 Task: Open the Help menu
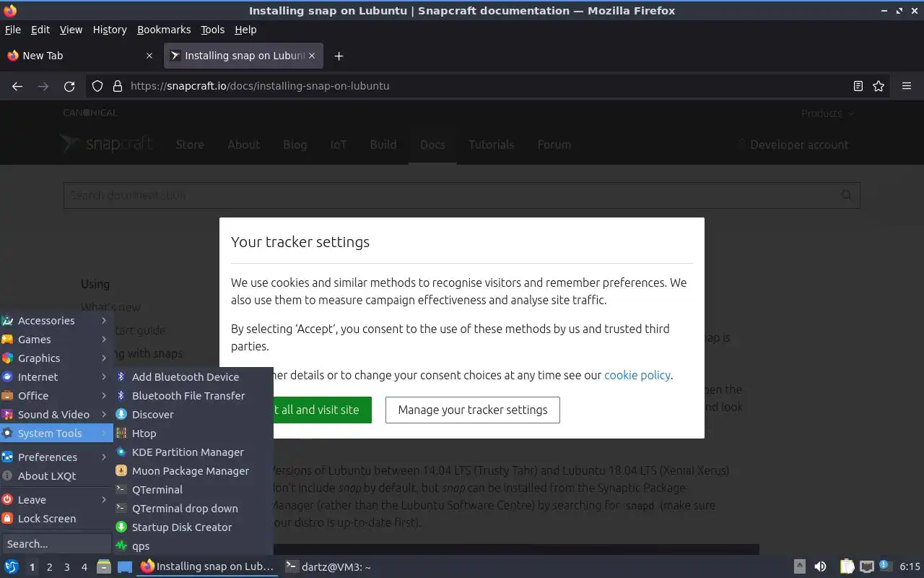(245, 30)
